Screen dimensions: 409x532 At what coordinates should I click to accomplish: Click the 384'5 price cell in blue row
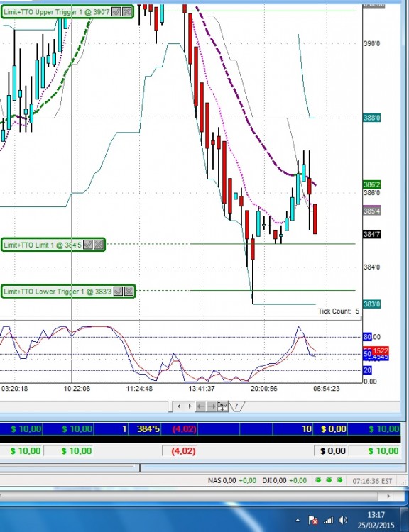[x=148, y=429]
